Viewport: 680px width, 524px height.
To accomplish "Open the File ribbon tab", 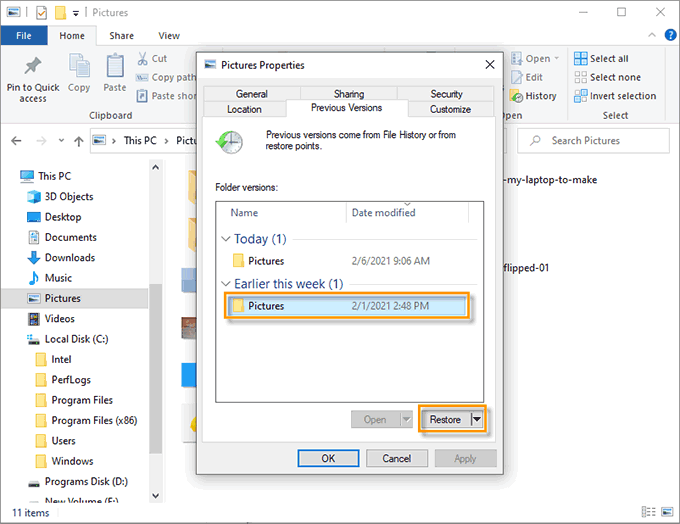I will pyautogui.click(x=24, y=36).
